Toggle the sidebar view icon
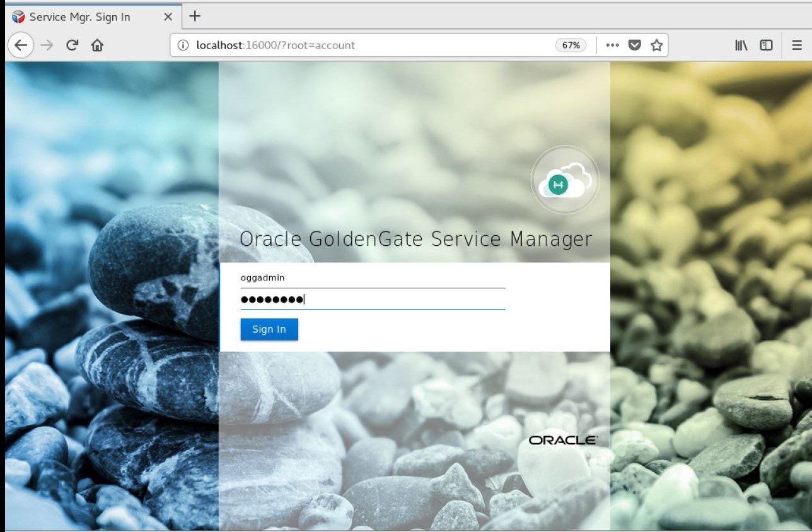 pos(766,45)
